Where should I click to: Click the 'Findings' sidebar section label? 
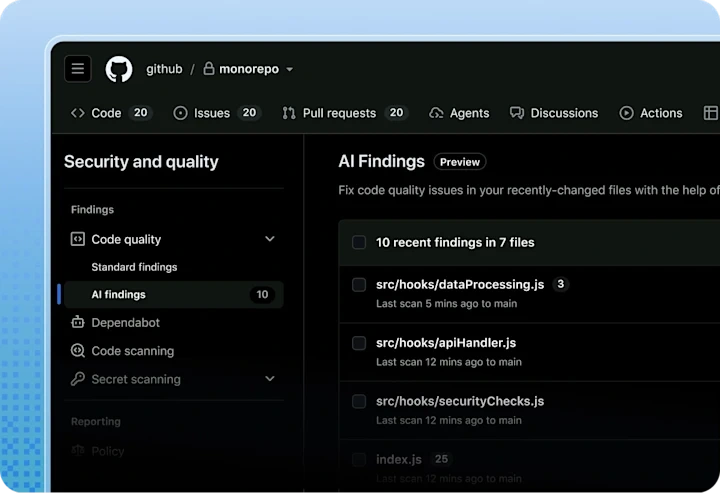92,210
